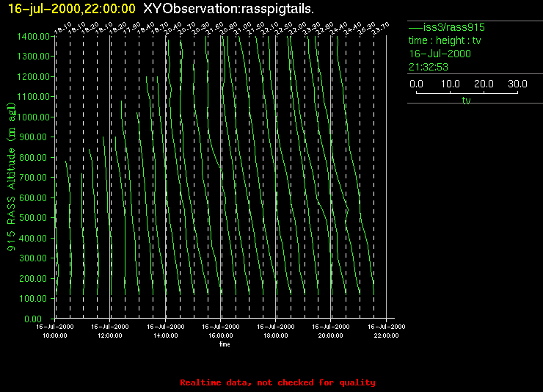Click the 30.0 mark on the tv scale
The image size is (543, 392).
pos(517,84)
